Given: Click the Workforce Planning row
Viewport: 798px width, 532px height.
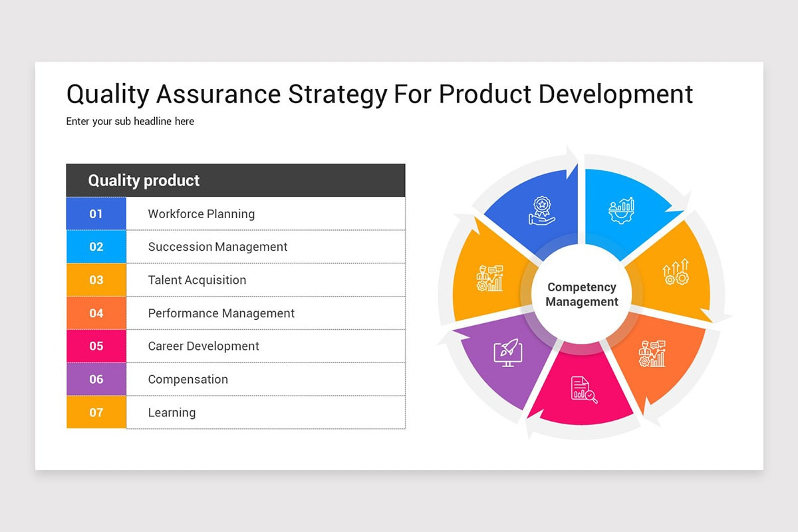Looking at the screenshot, I should pyautogui.click(x=201, y=213).
